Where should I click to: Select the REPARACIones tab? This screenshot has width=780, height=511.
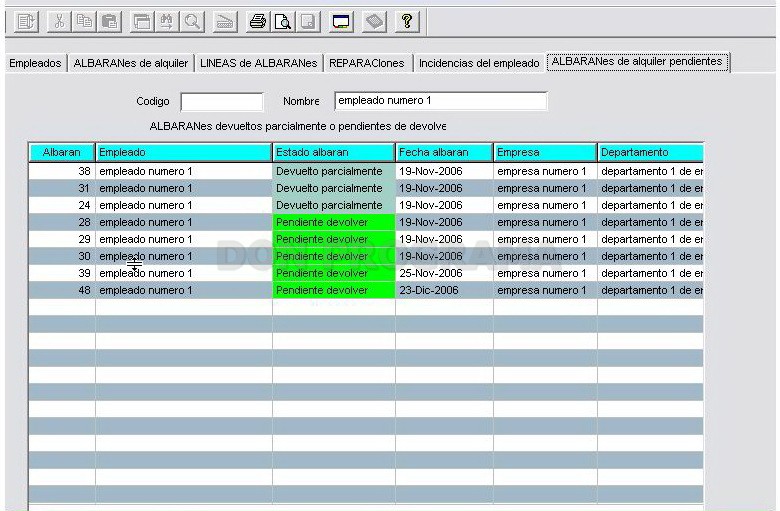(x=367, y=63)
